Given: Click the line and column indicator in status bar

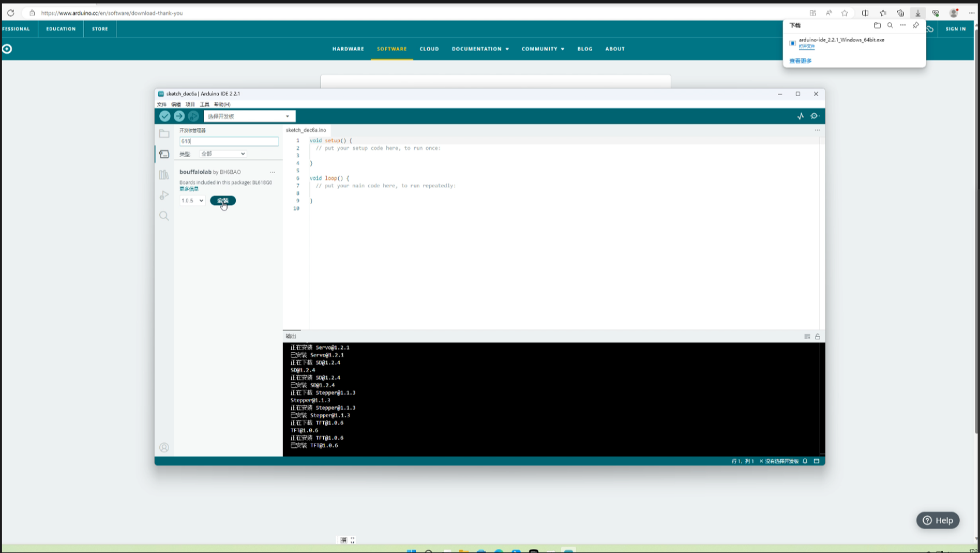Looking at the screenshot, I should click(x=743, y=462).
